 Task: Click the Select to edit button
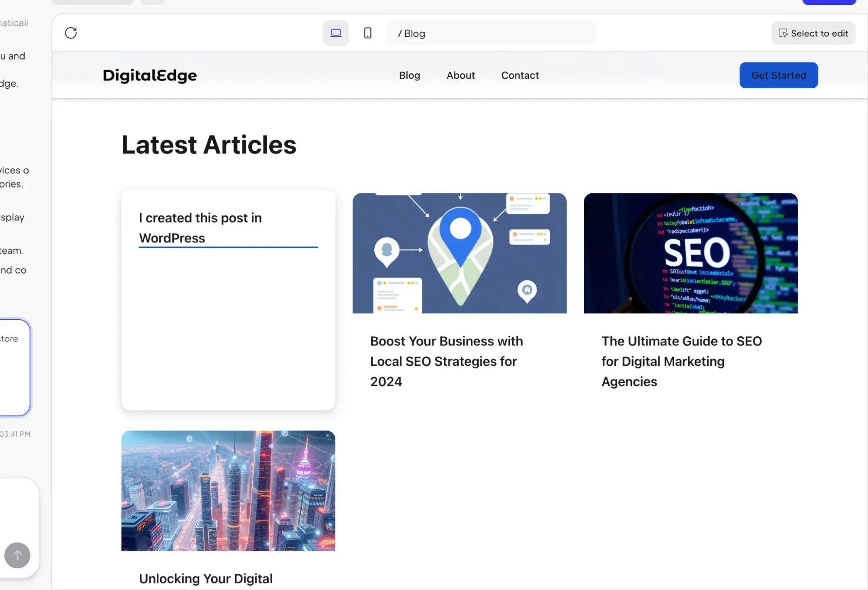click(x=813, y=33)
